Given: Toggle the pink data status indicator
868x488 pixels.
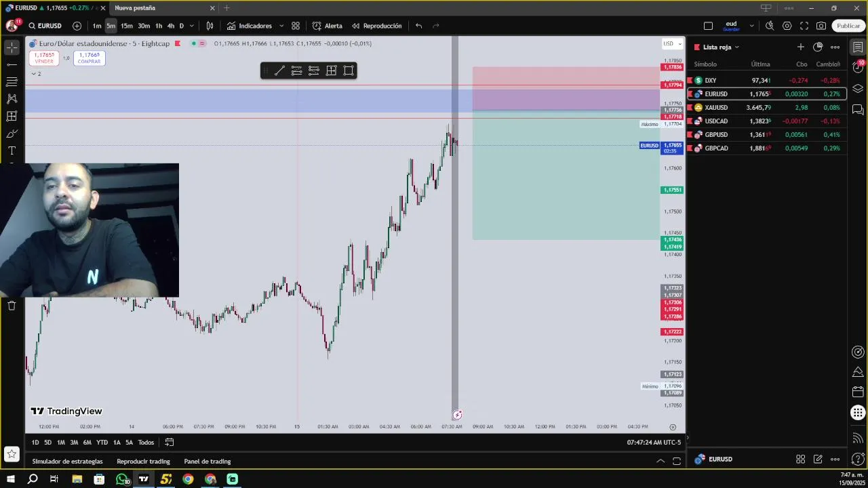Looking at the screenshot, I should pos(202,43).
